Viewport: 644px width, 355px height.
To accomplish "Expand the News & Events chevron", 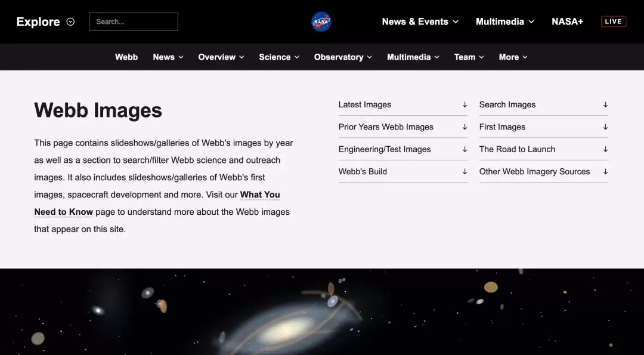I will pyautogui.click(x=456, y=21).
